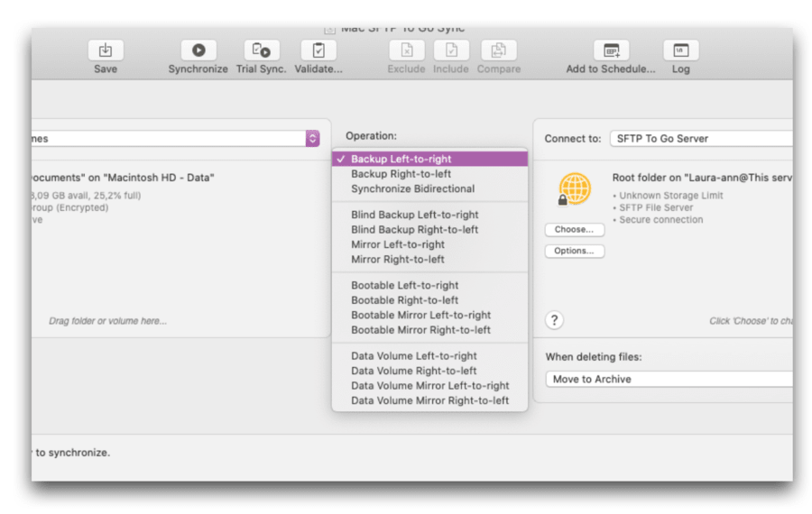Viewport: 812px width, 514px height.
Task: Open the Connect to SFTP To Go Server dropdown
Action: 701,139
